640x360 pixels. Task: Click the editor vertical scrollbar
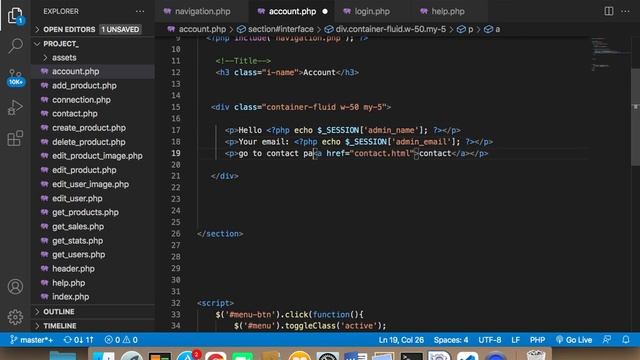tap(636, 116)
